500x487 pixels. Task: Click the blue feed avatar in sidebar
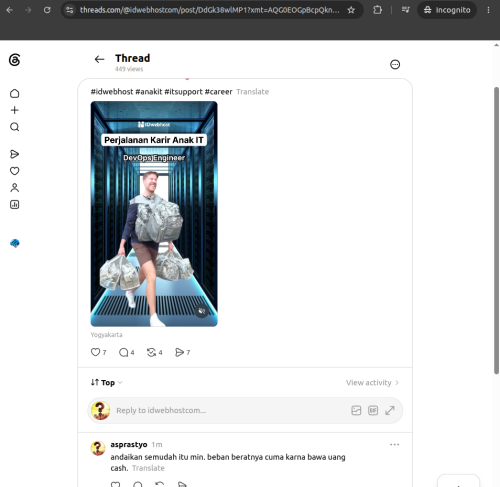[x=15, y=243]
